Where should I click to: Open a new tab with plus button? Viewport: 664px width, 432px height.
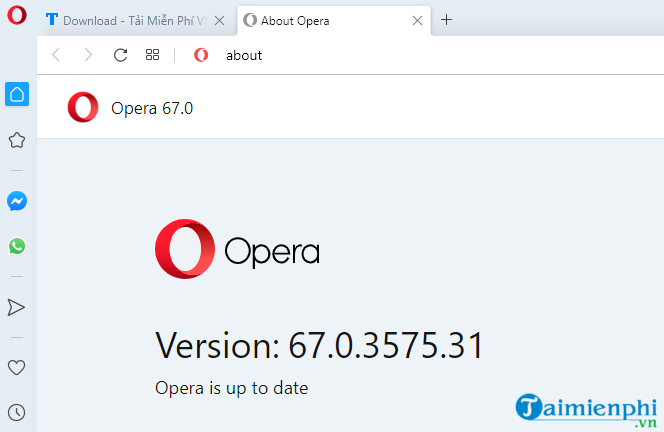click(x=446, y=19)
